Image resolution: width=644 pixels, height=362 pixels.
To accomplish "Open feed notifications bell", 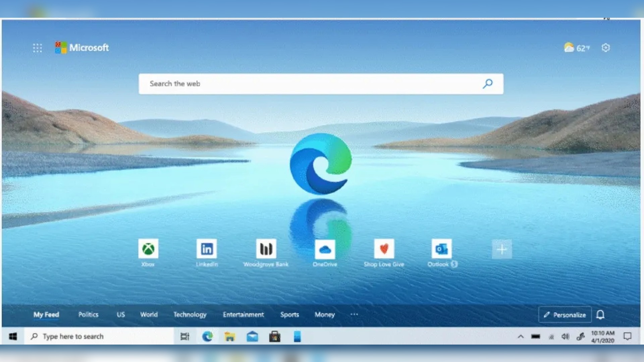I will [600, 314].
